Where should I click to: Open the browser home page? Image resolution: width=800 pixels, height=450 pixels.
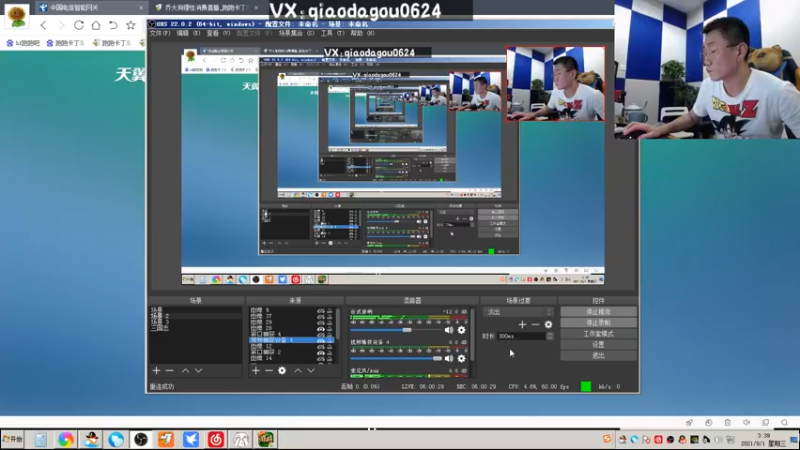pyautogui.click(x=96, y=25)
